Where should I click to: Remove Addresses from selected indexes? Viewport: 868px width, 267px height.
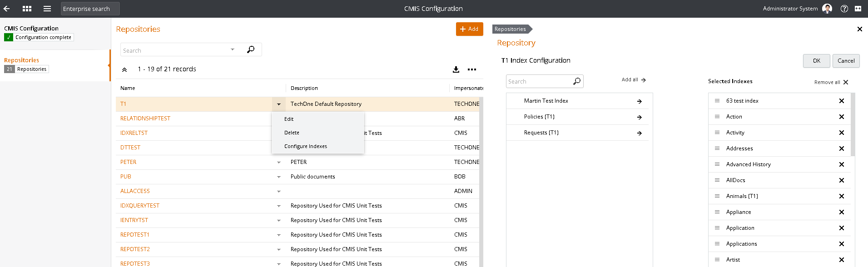click(842, 148)
